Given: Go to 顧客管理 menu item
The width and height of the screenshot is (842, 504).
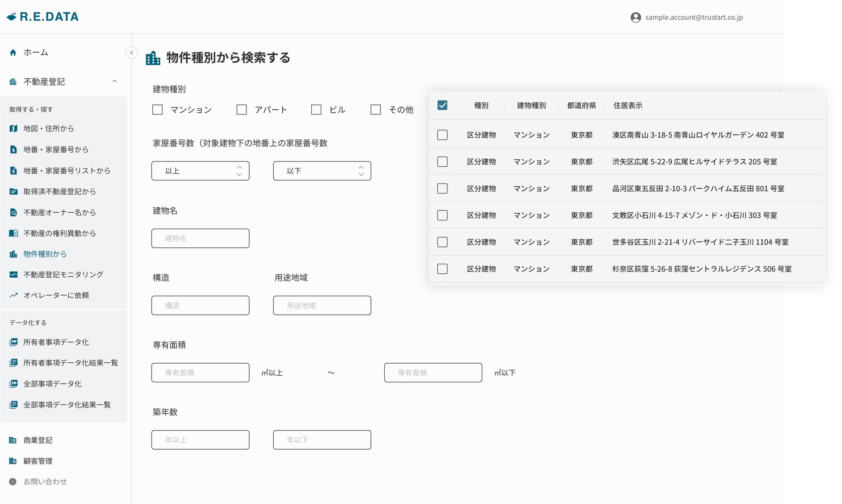Looking at the screenshot, I should pos(38,461).
